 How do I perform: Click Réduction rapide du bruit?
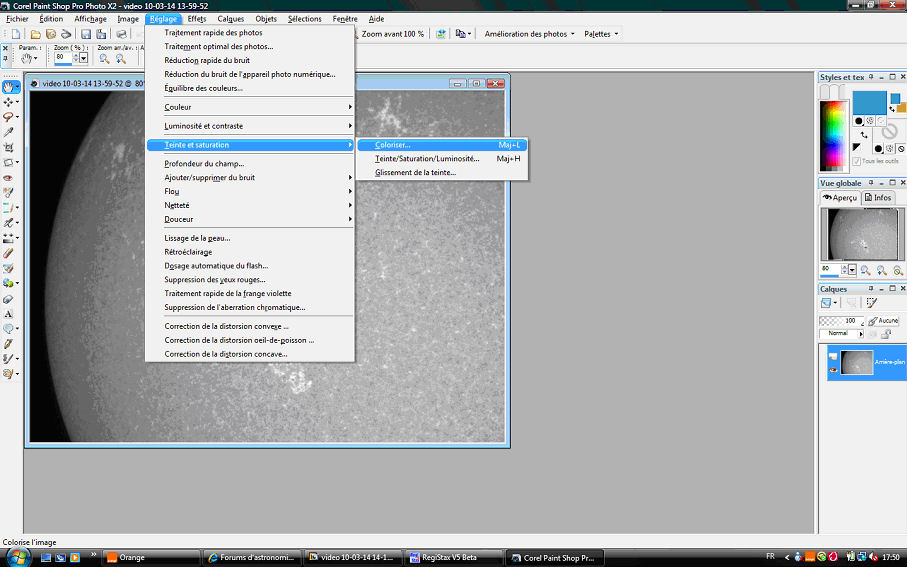(207, 60)
